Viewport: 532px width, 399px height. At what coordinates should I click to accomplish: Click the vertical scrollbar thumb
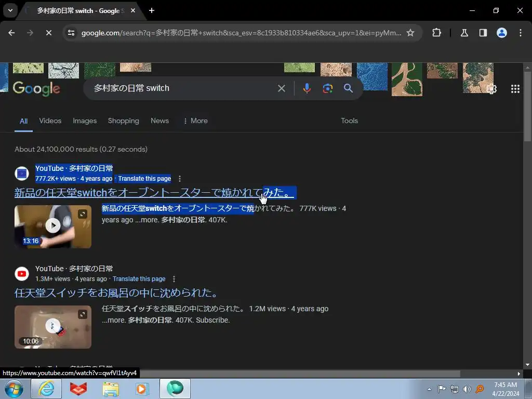(x=527, y=107)
